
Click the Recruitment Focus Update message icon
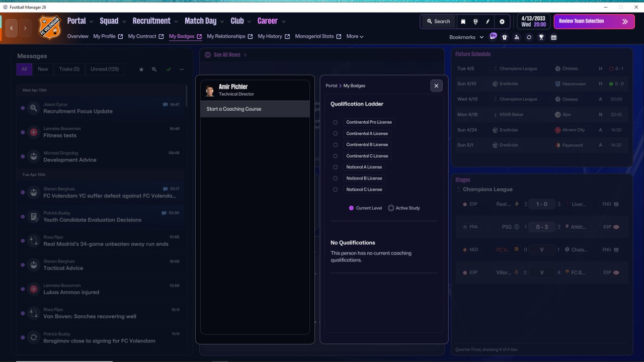34,108
